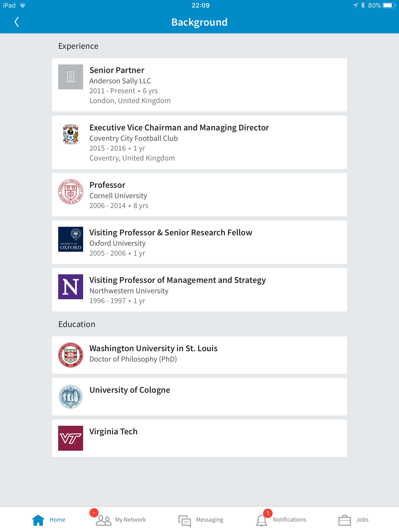The width and height of the screenshot is (399, 532).
Task: Tap the Virginia Tech VT logo
Action: (x=71, y=438)
